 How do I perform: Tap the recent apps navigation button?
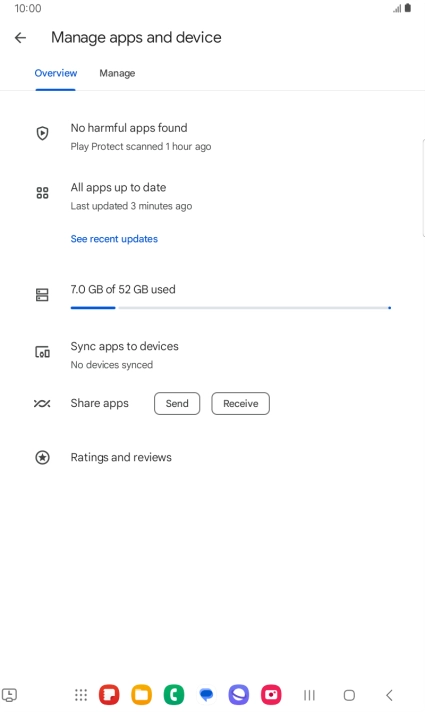[x=309, y=695]
